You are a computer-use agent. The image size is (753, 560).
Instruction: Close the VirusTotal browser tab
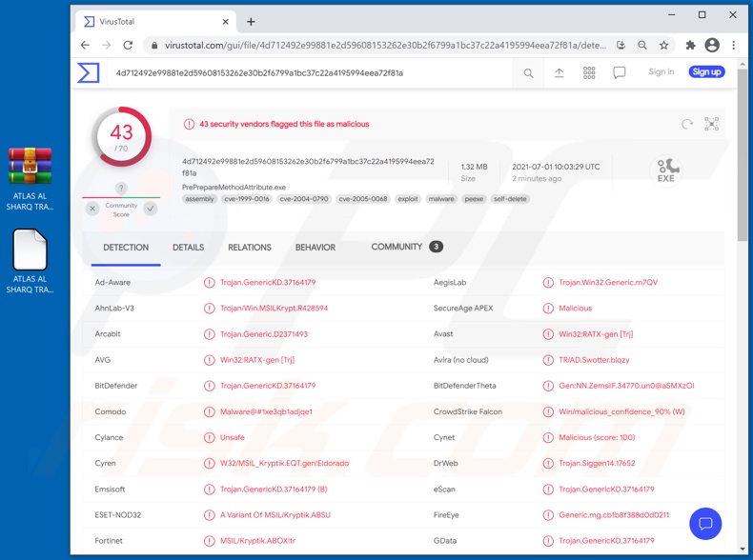225,22
